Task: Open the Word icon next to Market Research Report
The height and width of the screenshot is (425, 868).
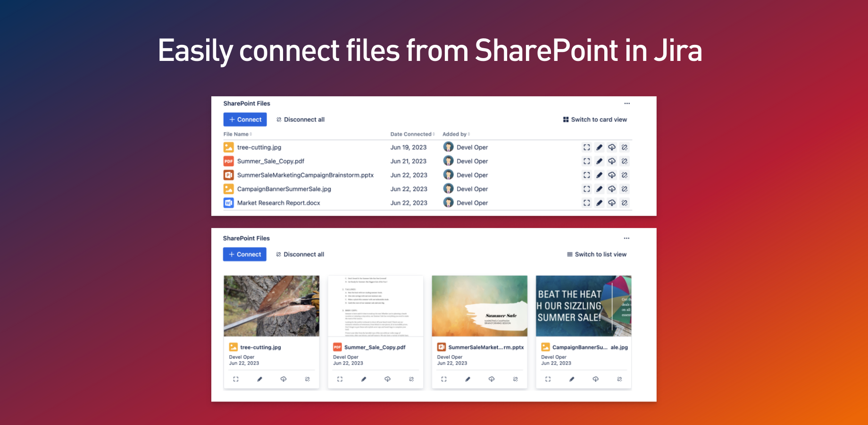Action: click(x=228, y=203)
